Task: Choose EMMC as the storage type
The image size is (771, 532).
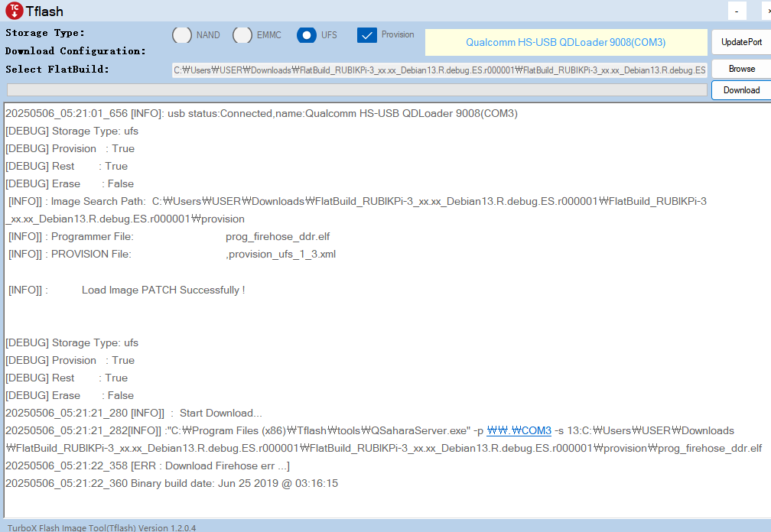Action: coord(242,35)
